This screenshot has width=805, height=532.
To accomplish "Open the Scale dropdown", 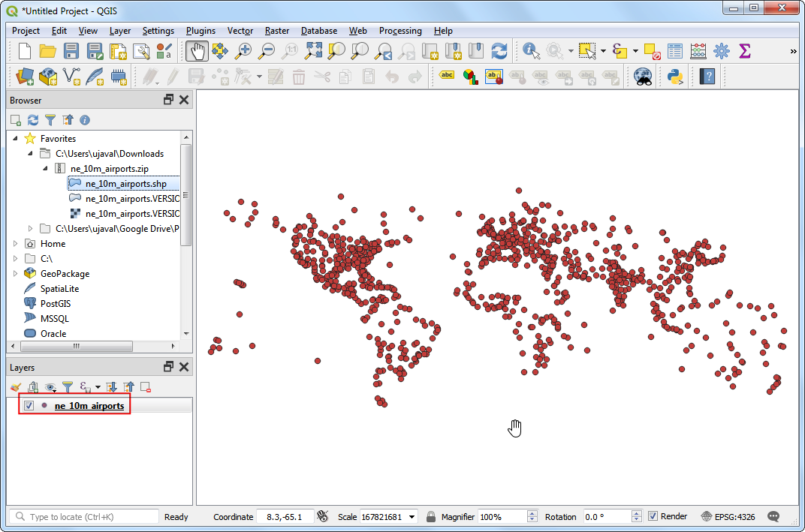I will click(412, 517).
